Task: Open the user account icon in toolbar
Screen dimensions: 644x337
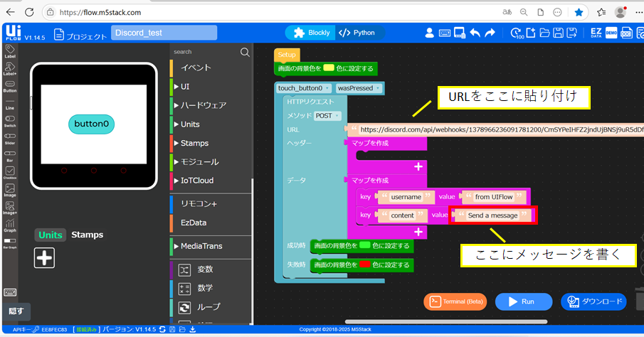Action: (429, 33)
